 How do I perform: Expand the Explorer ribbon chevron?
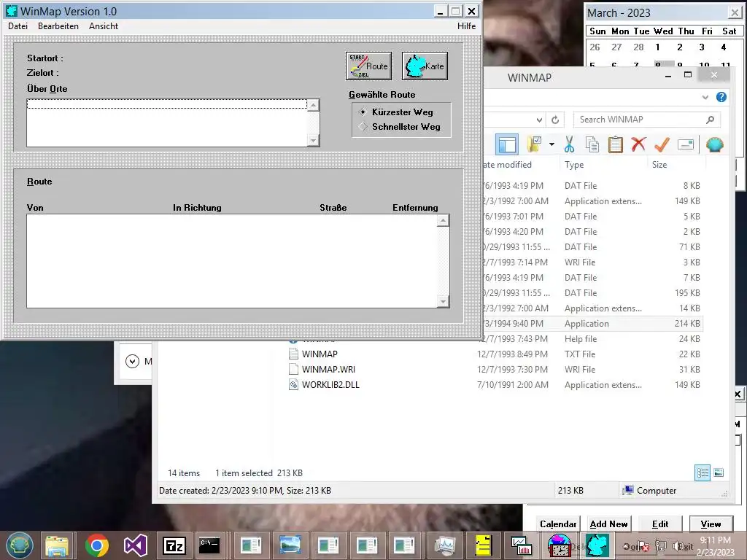(x=705, y=97)
